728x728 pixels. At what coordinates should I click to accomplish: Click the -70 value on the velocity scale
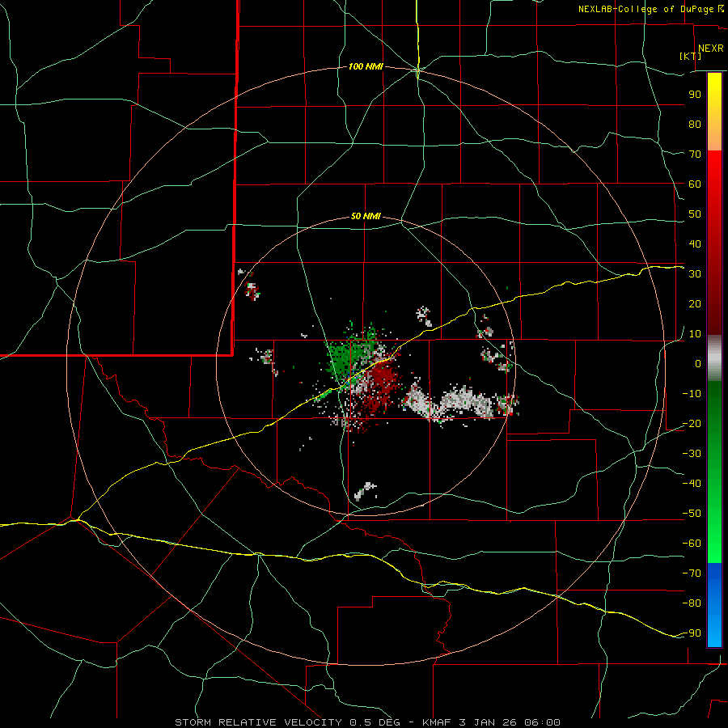coord(692,574)
